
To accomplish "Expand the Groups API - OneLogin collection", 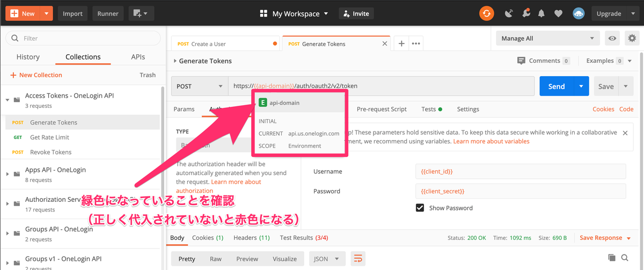I will (x=7, y=233).
